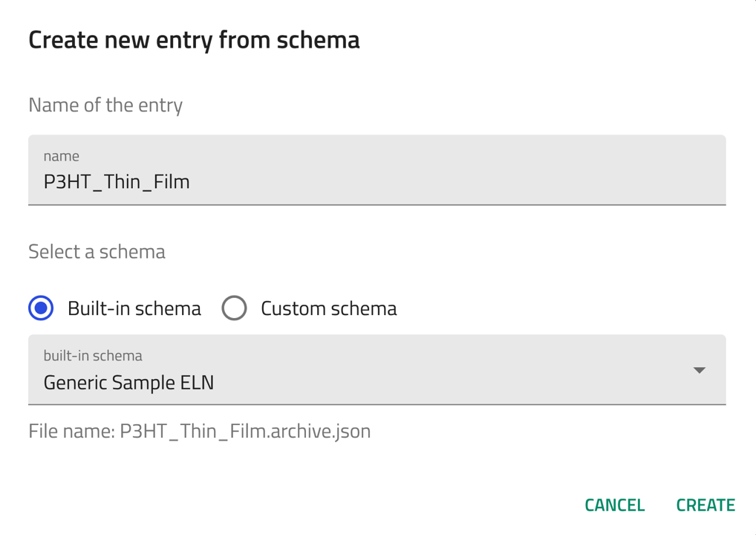Screen dimensions: 756x535
Task: Expand the built-in schema dropdown arrow
Action: [x=699, y=370]
